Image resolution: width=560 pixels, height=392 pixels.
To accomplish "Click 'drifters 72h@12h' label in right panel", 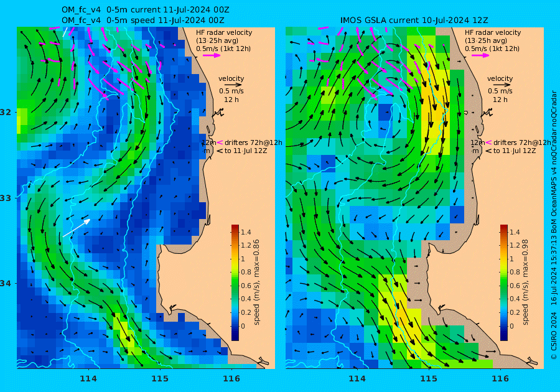I will point(522,142).
